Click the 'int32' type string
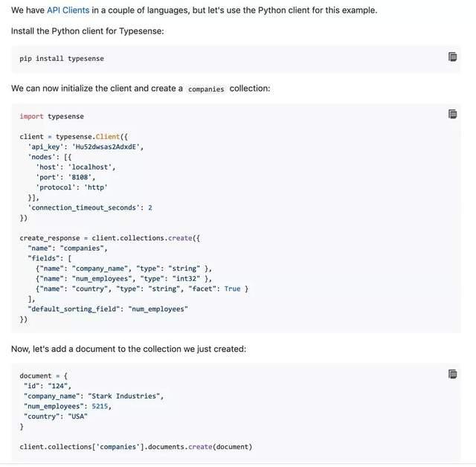476x467 pixels. (x=186, y=279)
